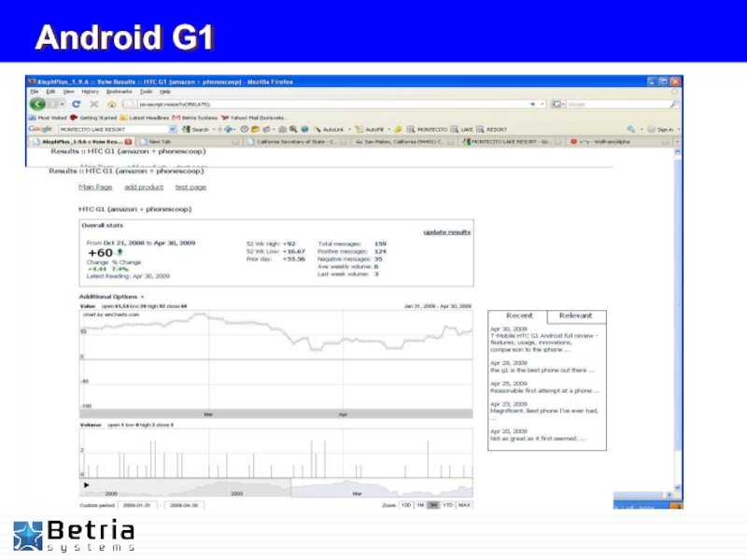
Task: Switch to the Wolfram|Alpha tab
Action: (x=620, y=142)
